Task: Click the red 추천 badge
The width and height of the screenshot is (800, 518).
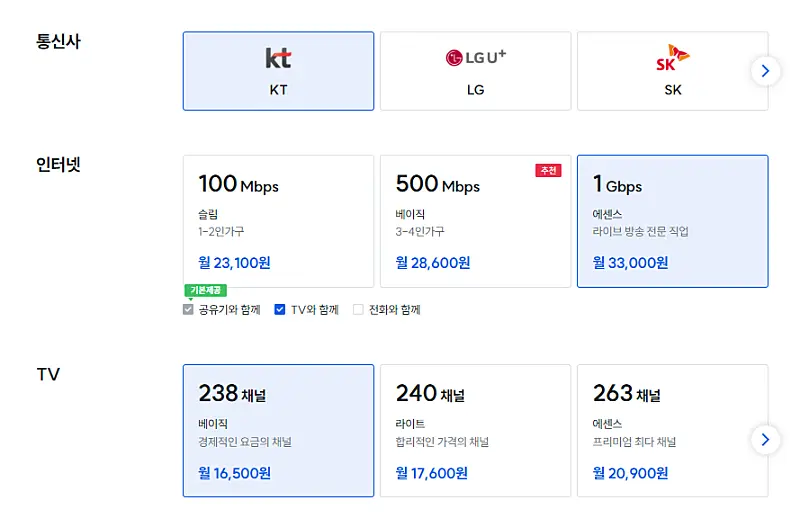Action: pyautogui.click(x=548, y=171)
